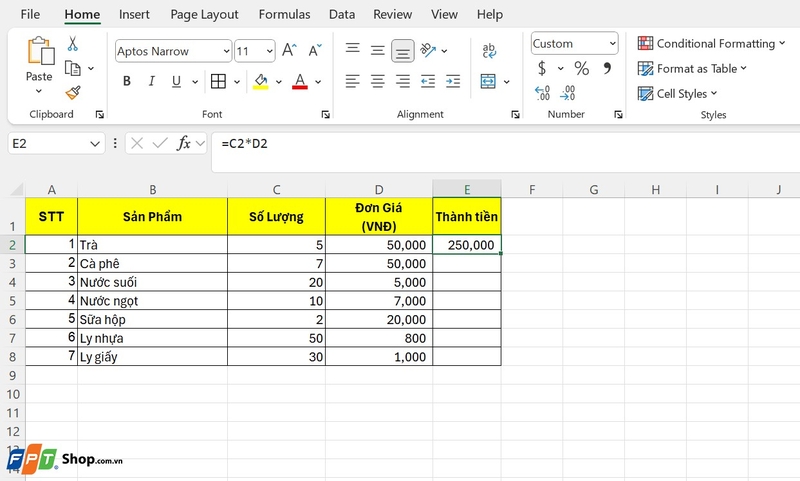Viewport: 800px width, 481px height.
Task: Align text left
Action: coord(353,81)
